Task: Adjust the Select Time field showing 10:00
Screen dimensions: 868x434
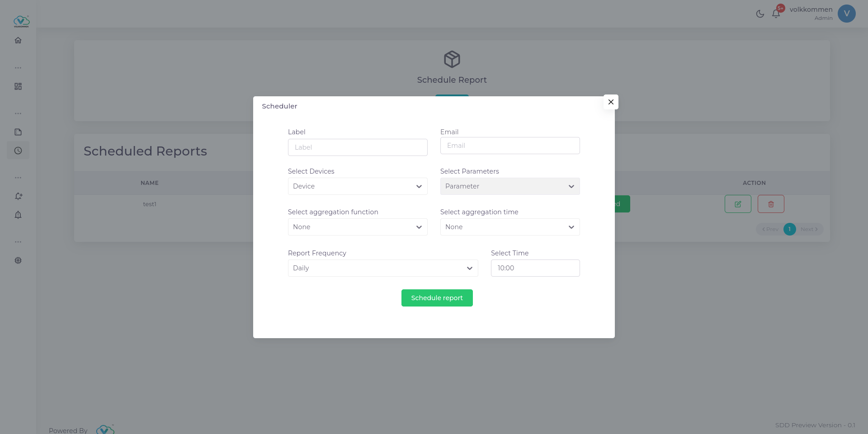Action: 535,268
